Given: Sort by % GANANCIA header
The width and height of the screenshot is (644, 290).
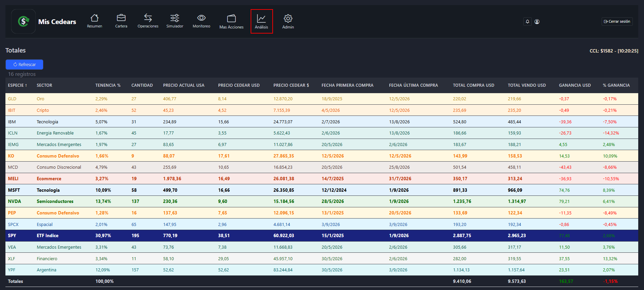Looking at the screenshot, I should [616, 85].
